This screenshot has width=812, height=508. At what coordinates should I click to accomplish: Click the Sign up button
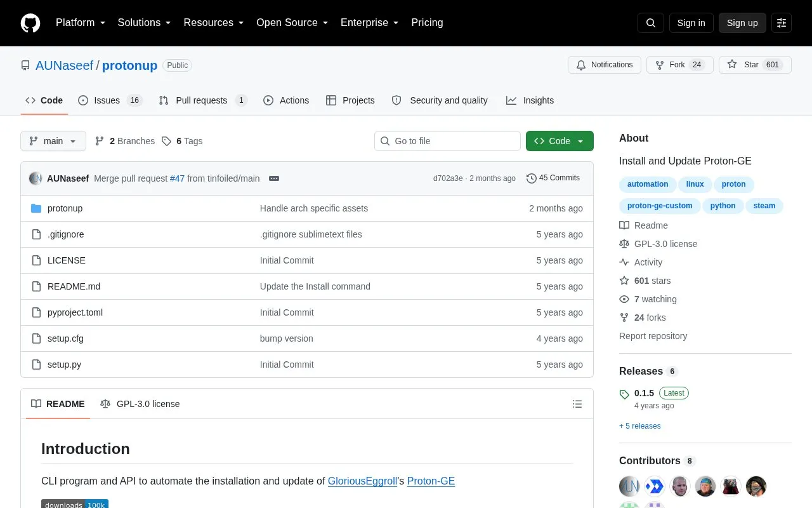click(x=742, y=23)
